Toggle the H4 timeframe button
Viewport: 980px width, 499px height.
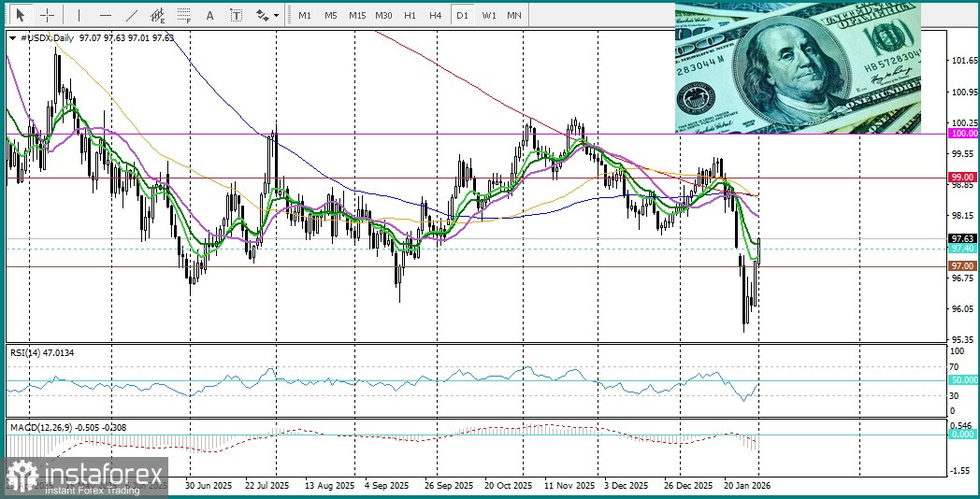436,15
